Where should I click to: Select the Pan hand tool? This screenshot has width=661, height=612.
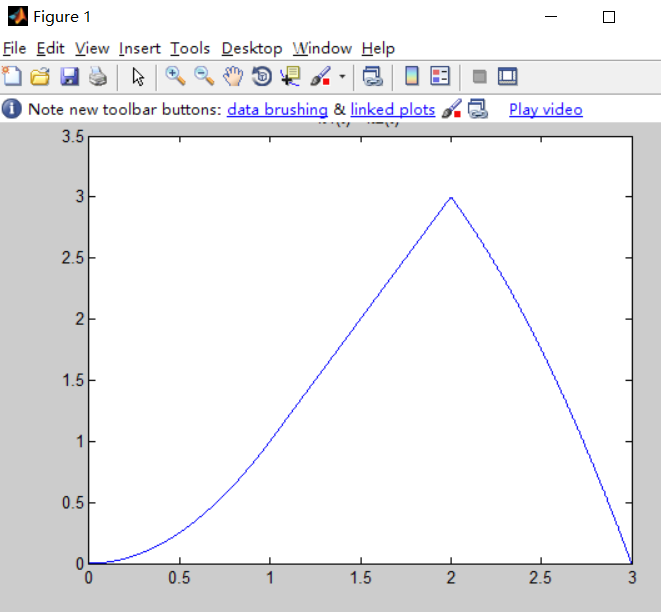[x=233, y=77]
